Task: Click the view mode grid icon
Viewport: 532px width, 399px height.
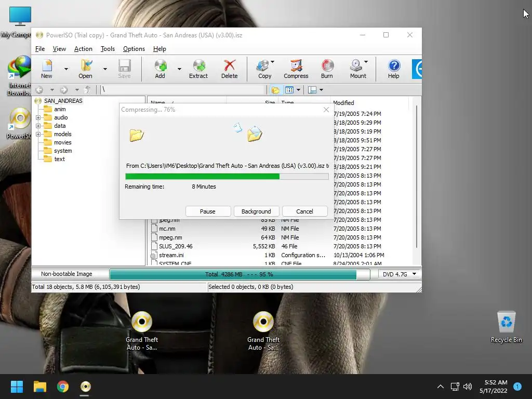Action: (x=289, y=90)
